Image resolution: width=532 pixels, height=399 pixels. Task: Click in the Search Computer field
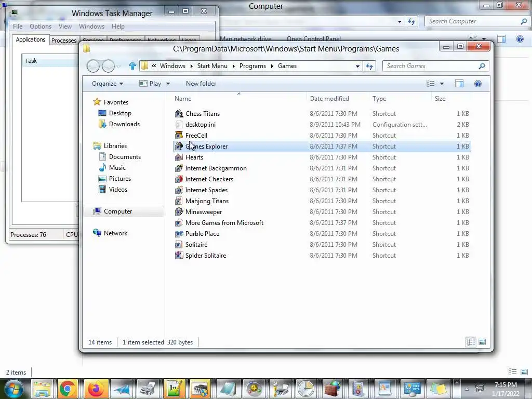coord(472,21)
